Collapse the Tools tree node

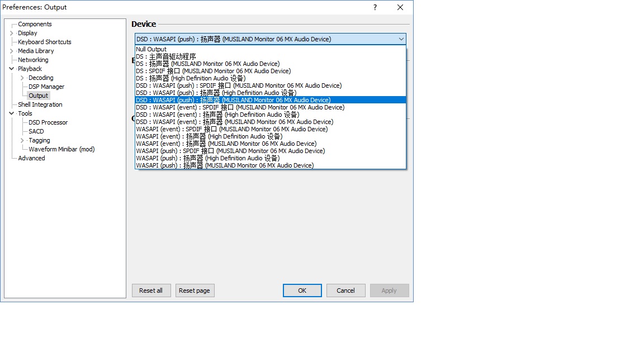[x=12, y=113]
